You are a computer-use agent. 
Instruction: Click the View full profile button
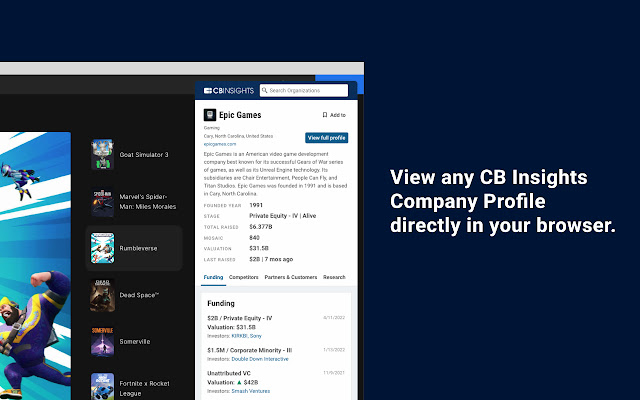327,138
